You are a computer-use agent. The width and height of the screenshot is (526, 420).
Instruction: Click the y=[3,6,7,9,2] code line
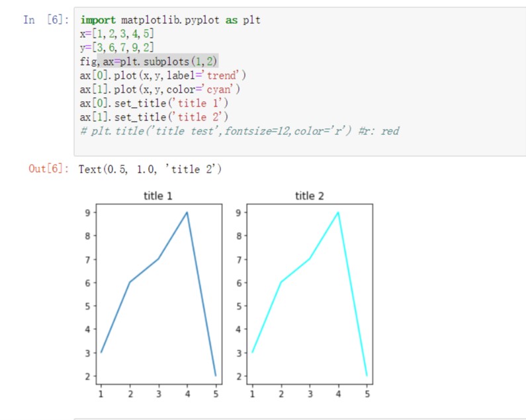click(x=116, y=48)
